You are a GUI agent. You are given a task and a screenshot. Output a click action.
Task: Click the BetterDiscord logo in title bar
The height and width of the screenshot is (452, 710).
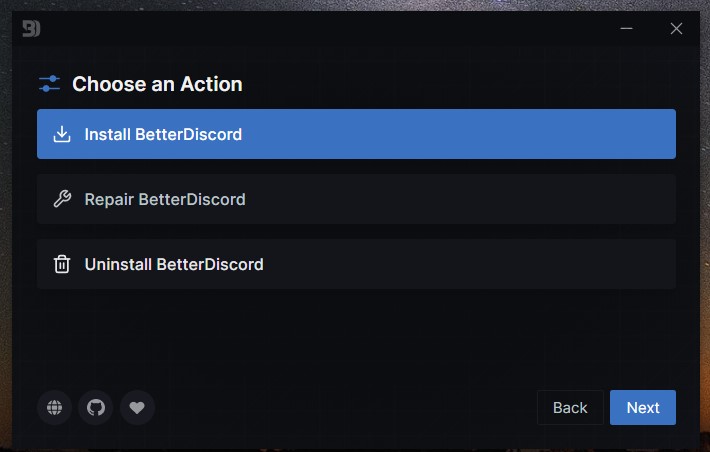[31, 29]
